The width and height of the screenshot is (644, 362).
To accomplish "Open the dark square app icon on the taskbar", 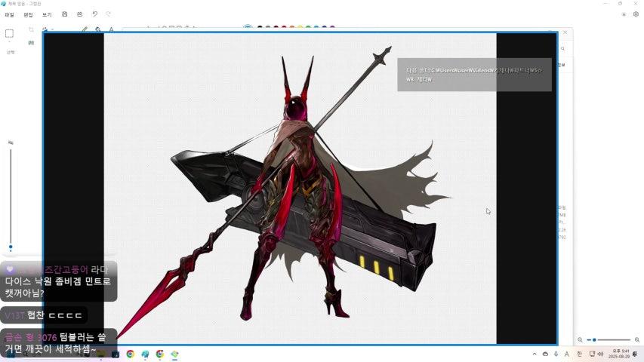I will pyautogui.click(x=116, y=354).
